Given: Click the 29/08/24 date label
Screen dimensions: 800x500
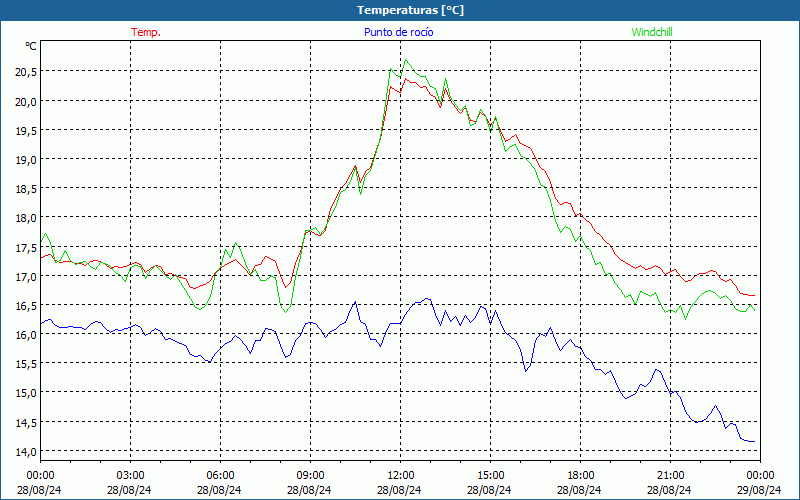Looking at the screenshot, I should pos(759,490).
